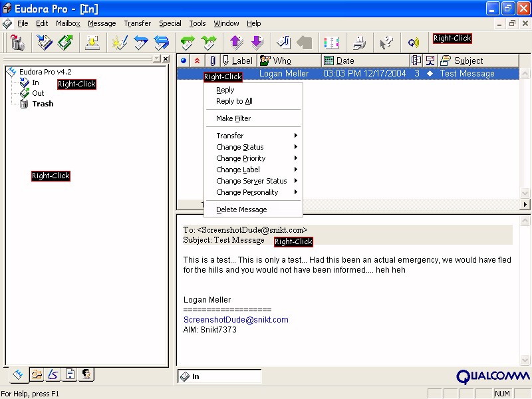Click the single-arrow Reply toolbar icon
The height and width of the screenshot is (399, 532).
click(x=140, y=43)
